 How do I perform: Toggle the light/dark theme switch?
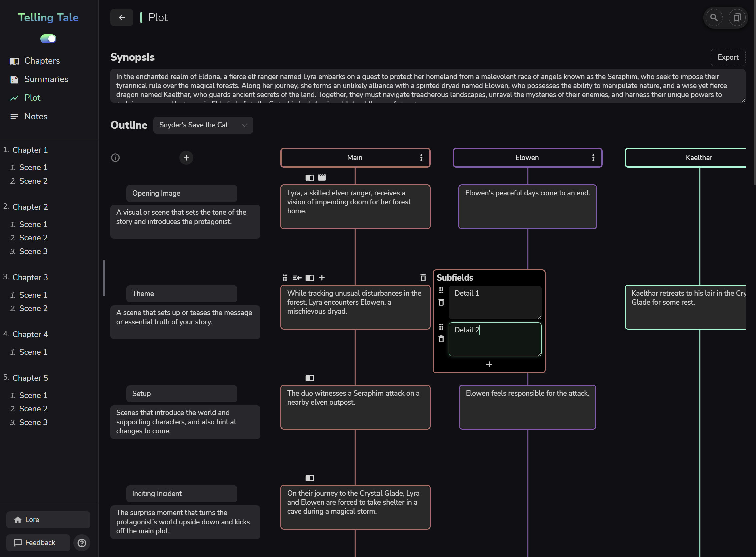(48, 39)
